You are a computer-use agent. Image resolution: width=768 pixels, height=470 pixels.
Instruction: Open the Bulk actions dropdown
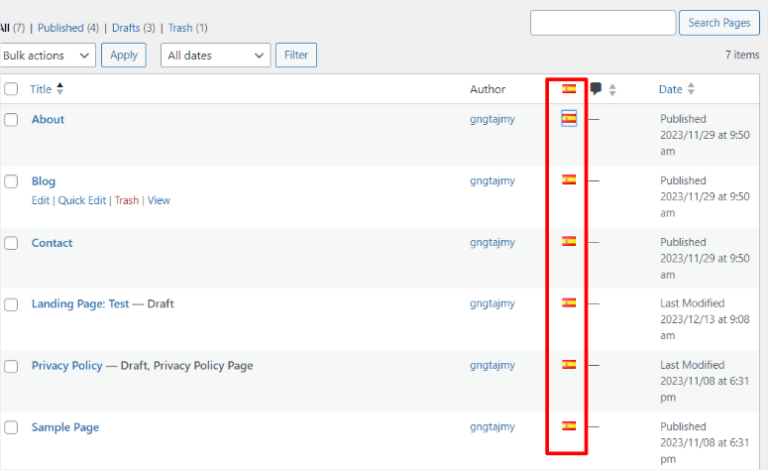pos(47,55)
